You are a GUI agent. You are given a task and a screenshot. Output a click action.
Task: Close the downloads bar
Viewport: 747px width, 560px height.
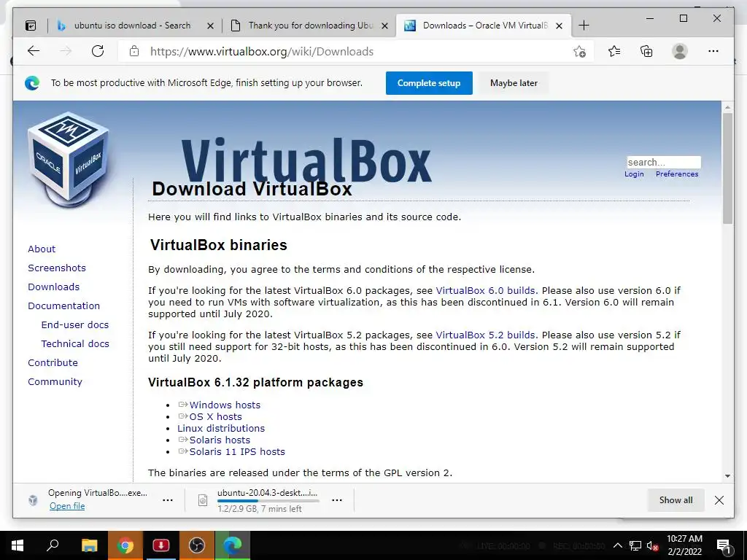719,500
